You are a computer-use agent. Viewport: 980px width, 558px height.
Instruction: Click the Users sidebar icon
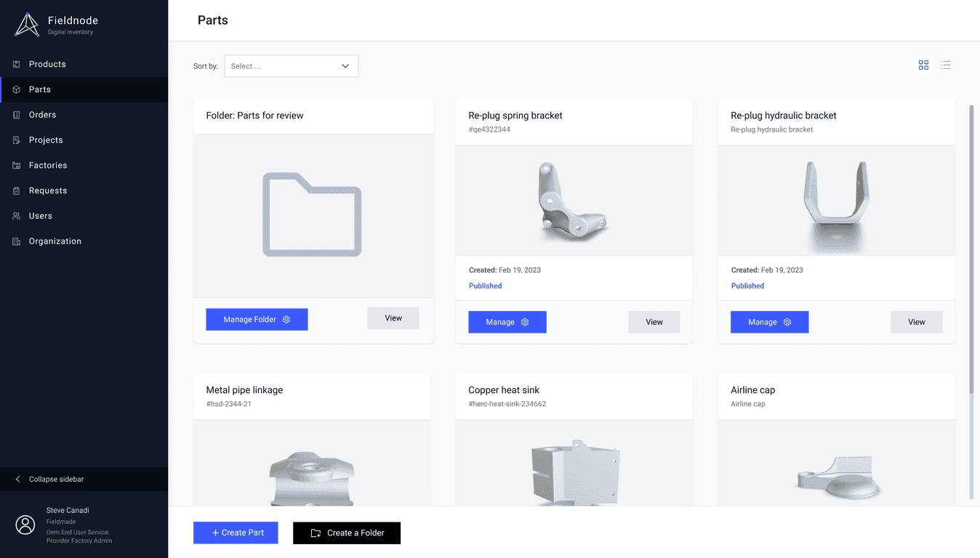pos(17,217)
